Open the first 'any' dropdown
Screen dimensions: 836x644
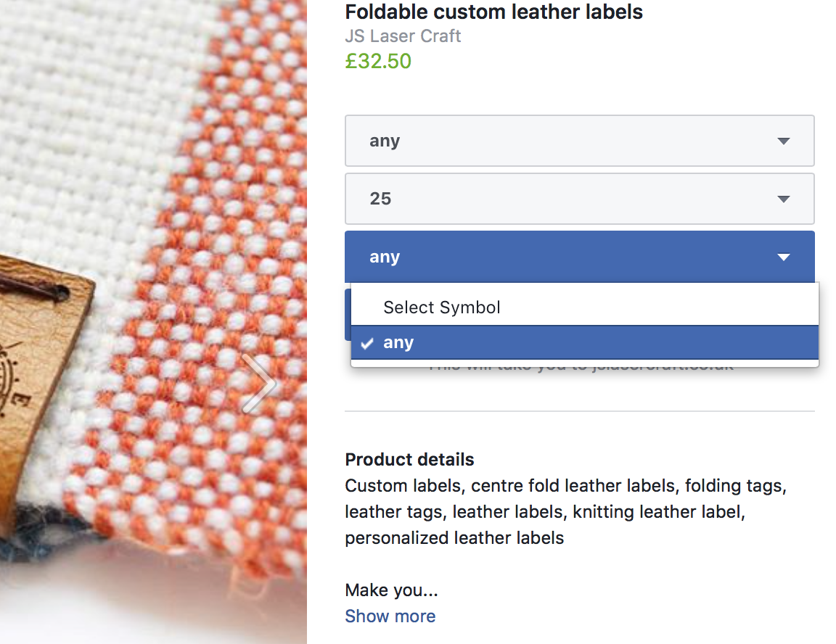click(x=580, y=141)
